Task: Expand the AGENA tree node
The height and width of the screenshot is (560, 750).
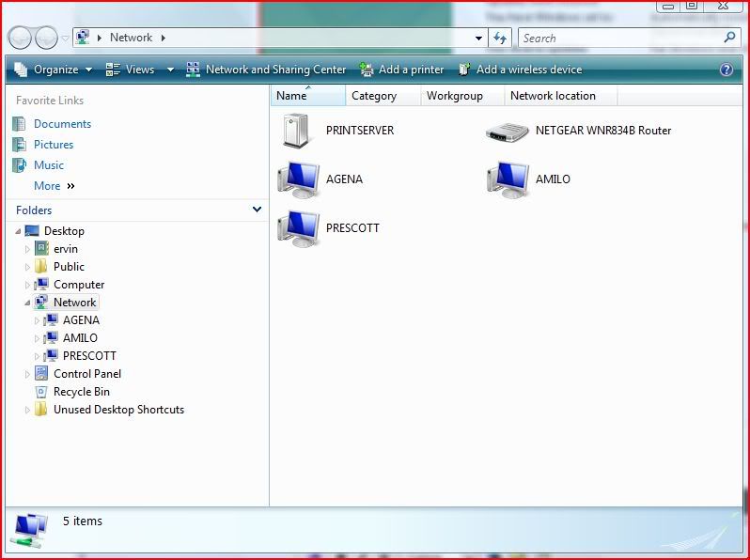Action: click(37, 320)
